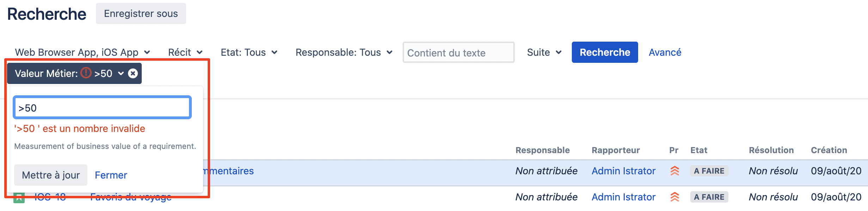Image resolution: width=868 pixels, height=211 pixels.
Task: Click the priority icon in the second row
Action: [x=674, y=197]
